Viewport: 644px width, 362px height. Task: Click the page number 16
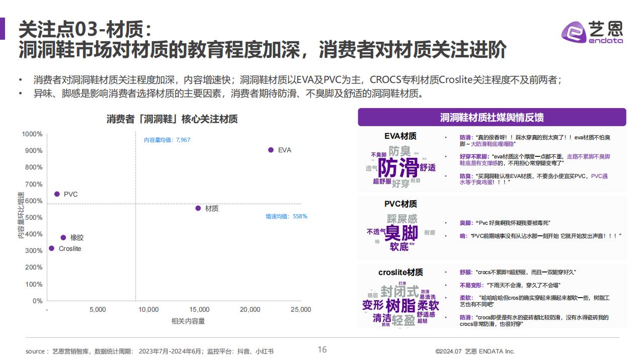point(322,349)
